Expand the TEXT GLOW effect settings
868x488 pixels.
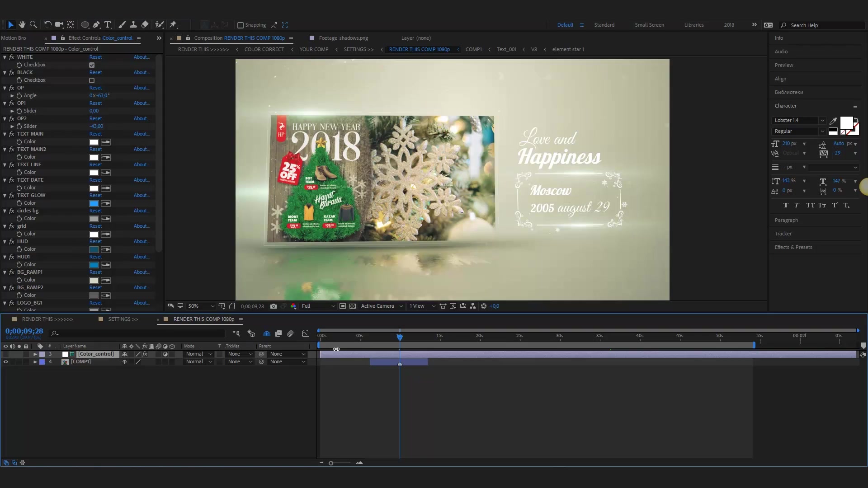click(x=5, y=195)
